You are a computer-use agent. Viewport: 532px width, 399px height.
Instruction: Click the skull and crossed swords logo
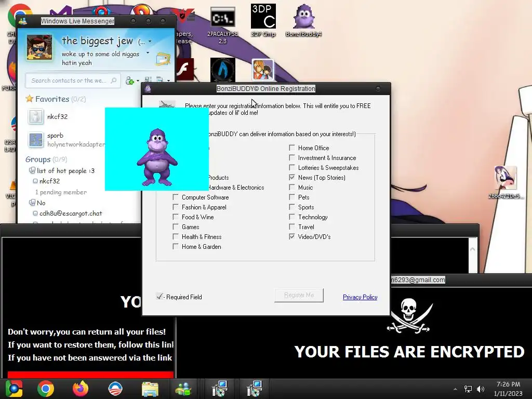(x=409, y=315)
